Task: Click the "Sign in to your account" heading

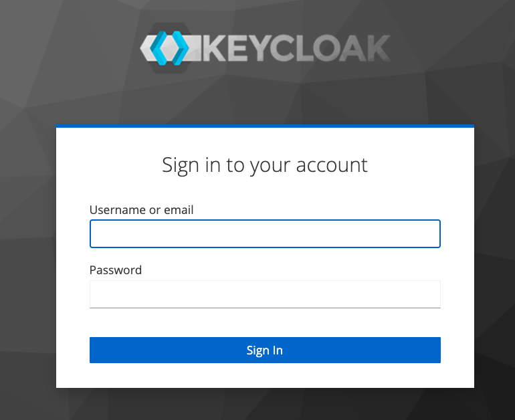Action: 265,165
